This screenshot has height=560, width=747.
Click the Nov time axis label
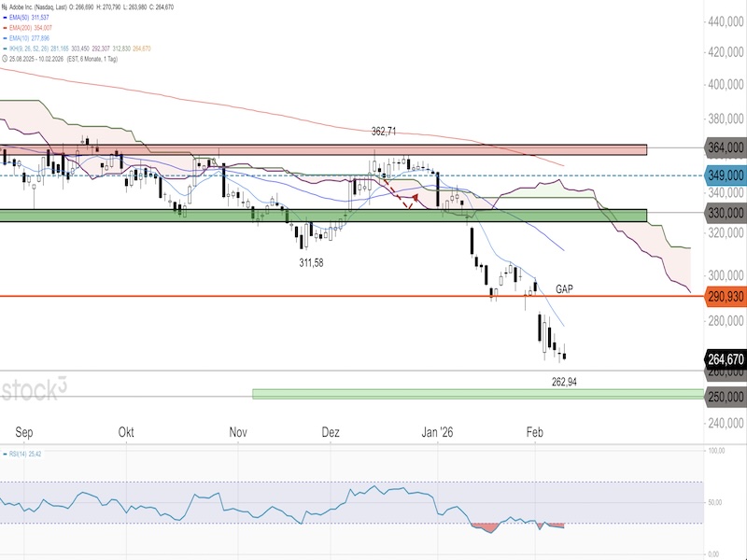[x=238, y=433]
